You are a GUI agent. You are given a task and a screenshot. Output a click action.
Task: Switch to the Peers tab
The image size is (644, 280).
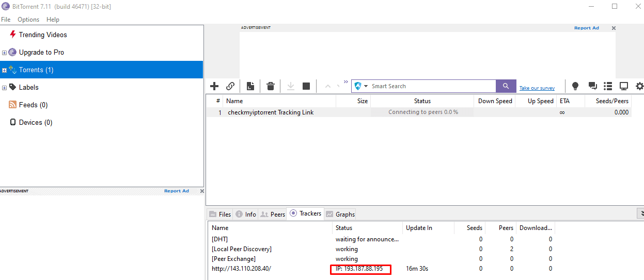pyautogui.click(x=273, y=214)
